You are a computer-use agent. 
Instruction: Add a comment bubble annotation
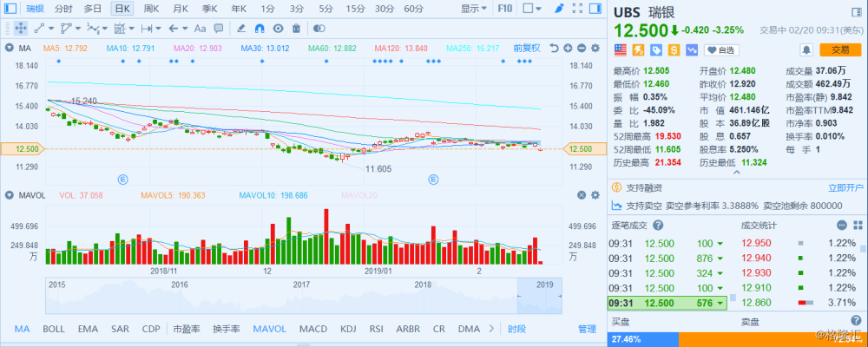(219, 29)
